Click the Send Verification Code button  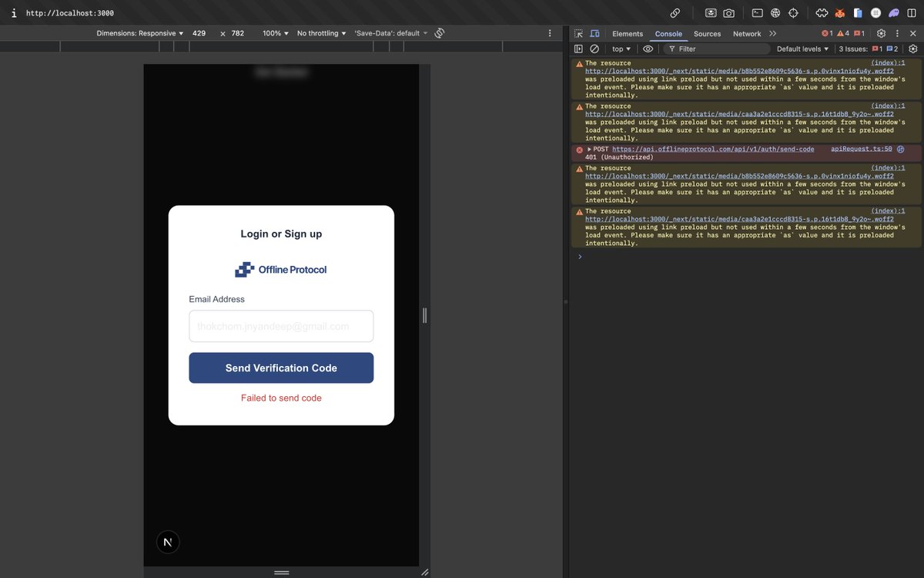click(281, 368)
